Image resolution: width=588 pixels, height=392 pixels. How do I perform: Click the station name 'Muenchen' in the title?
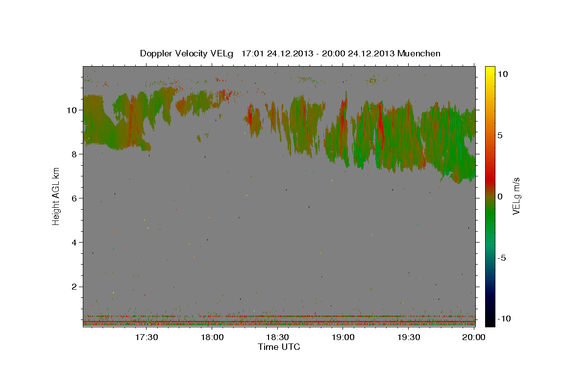(419, 53)
